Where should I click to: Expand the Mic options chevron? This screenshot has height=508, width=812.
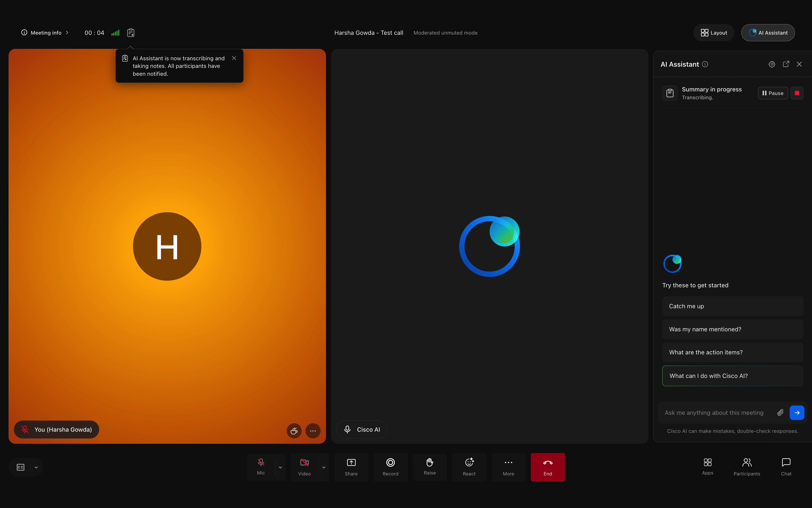[280, 467]
